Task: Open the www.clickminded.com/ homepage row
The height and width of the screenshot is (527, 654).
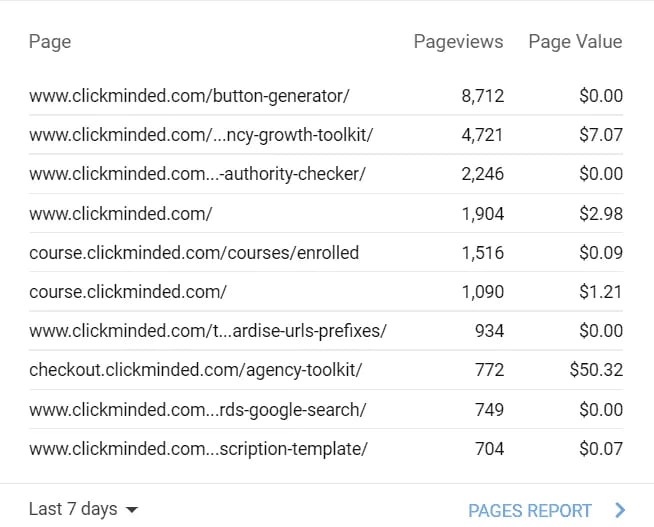Action: [x=120, y=213]
